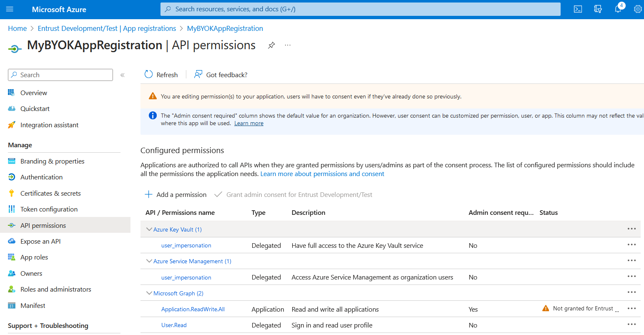Viewport: 644px width, 335px height.
Task: Collapse the Microsoft Graph group
Action: (149, 293)
